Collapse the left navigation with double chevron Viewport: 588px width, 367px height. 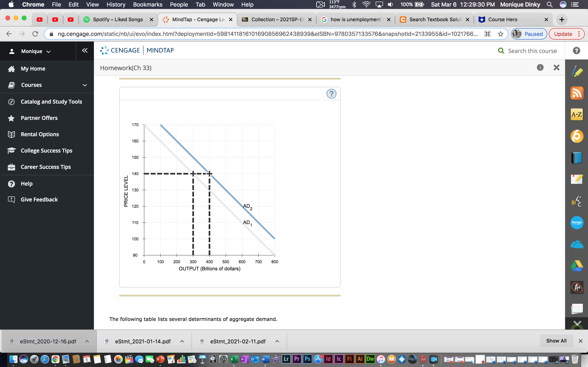click(85, 51)
